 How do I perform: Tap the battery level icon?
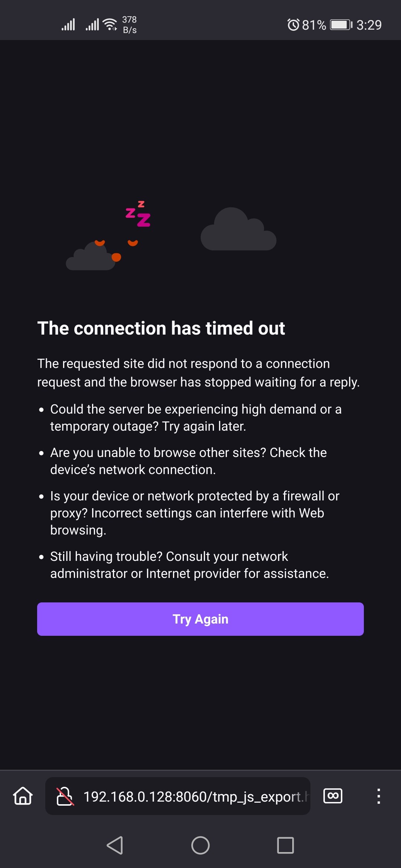tap(341, 25)
